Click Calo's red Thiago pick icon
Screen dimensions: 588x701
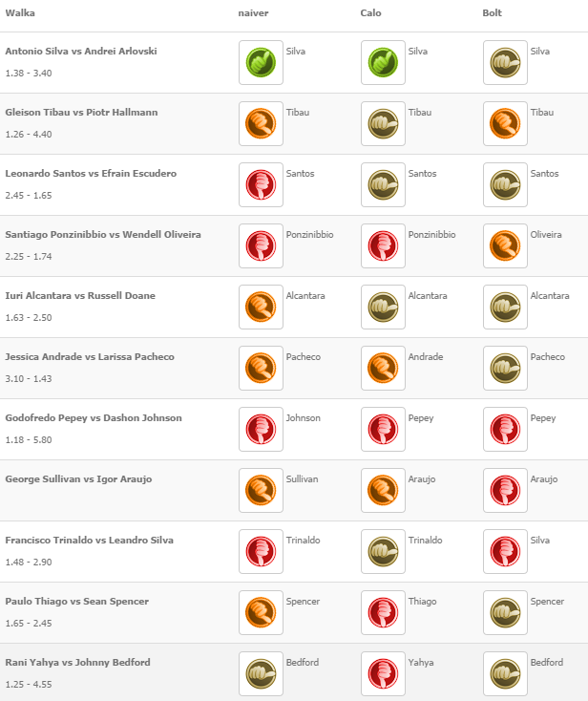click(x=383, y=613)
